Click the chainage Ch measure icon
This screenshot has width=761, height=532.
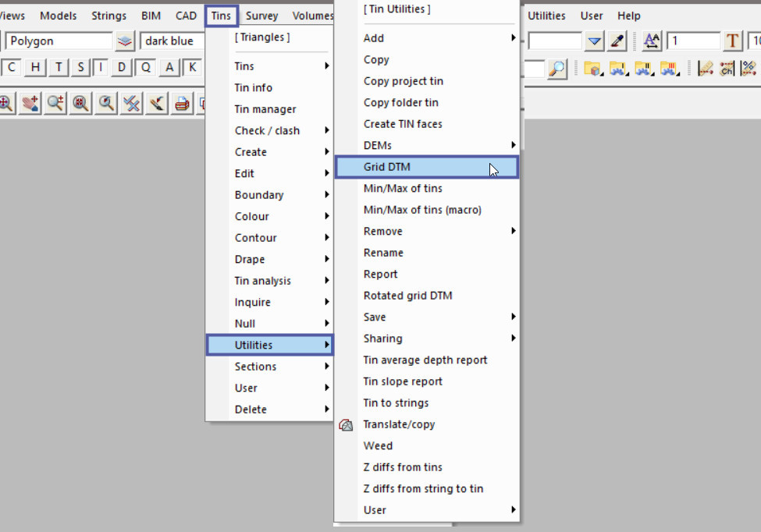727,69
